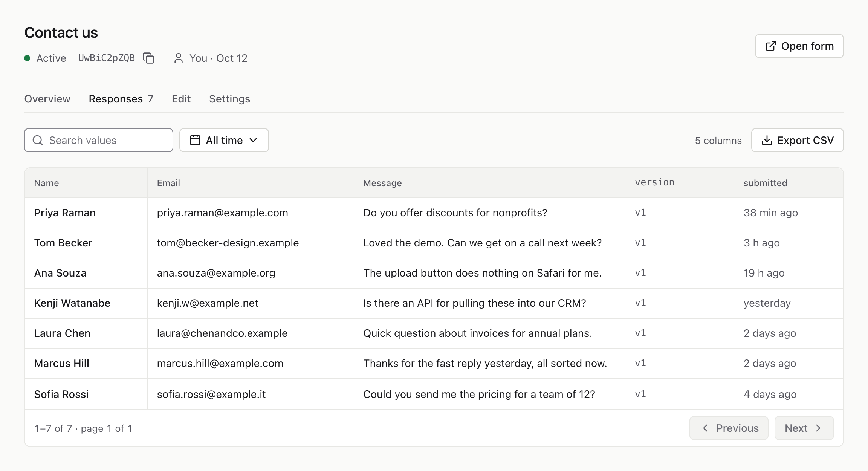This screenshot has width=868, height=471.
Task: Click the left chevron in Previous button
Action: point(705,428)
